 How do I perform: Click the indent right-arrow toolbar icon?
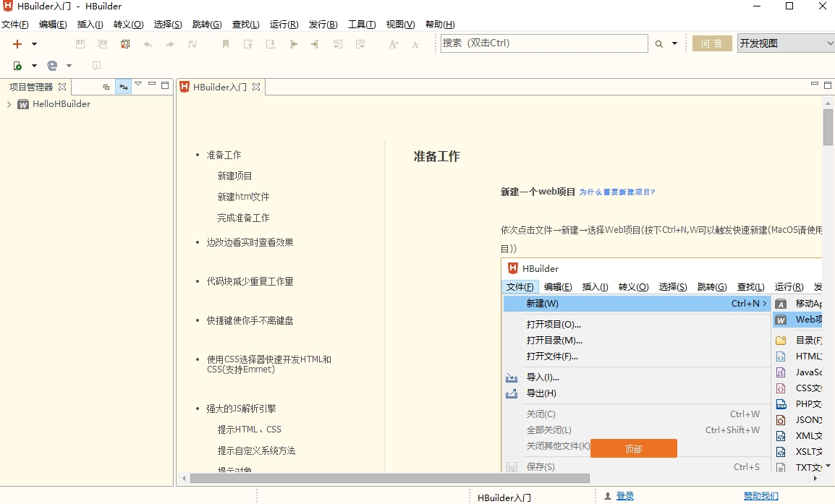315,44
